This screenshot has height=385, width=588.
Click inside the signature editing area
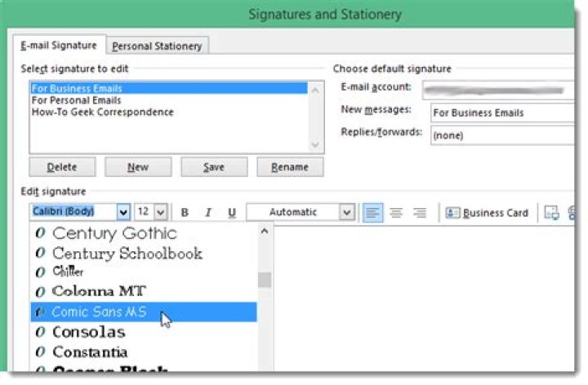424,298
